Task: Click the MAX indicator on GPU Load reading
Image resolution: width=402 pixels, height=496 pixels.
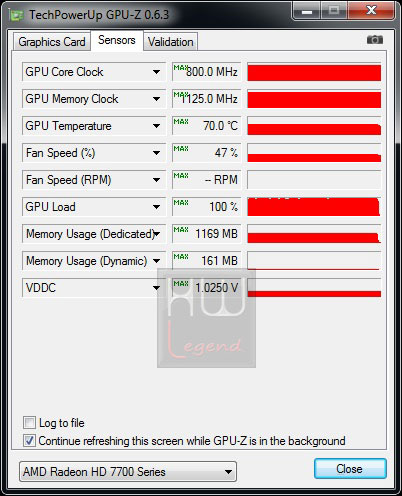Action: [181, 203]
